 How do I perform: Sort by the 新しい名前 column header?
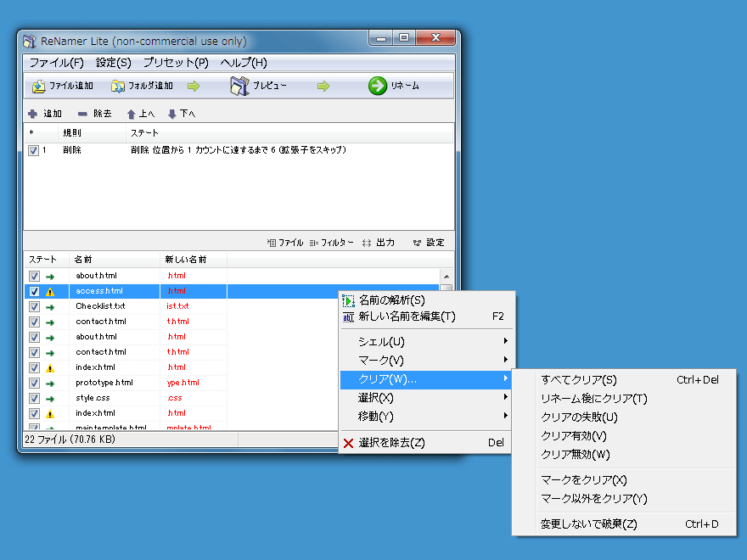point(194,260)
